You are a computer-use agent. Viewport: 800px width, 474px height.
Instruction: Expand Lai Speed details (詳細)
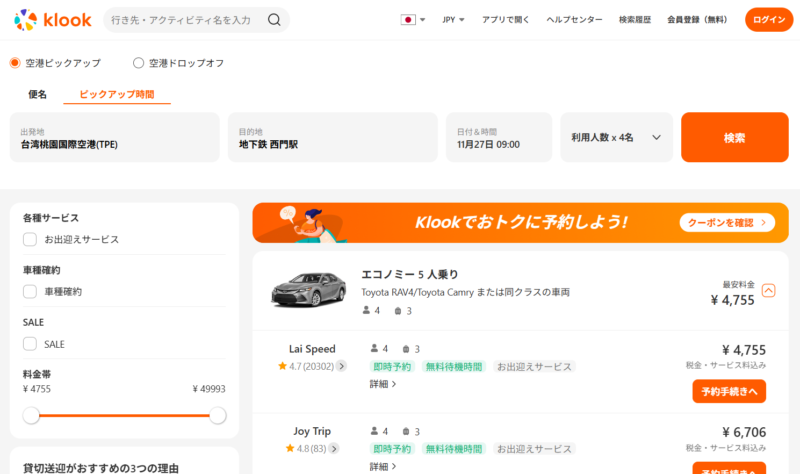(x=383, y=384)
